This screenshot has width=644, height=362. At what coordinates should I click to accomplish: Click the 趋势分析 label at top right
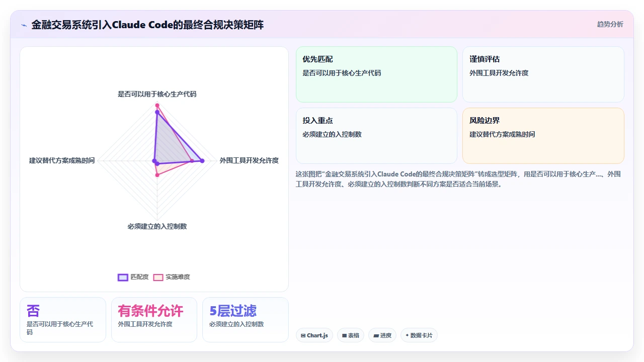[610, 24]
